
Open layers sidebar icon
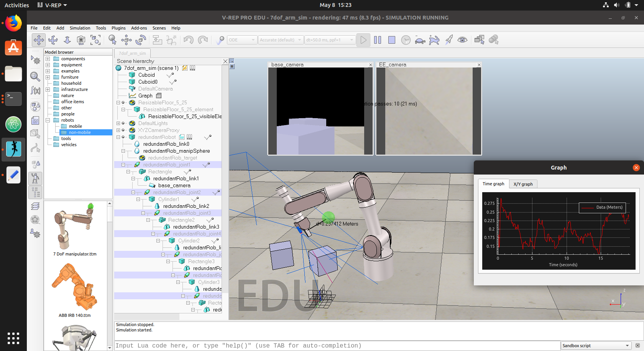(35, 206)
